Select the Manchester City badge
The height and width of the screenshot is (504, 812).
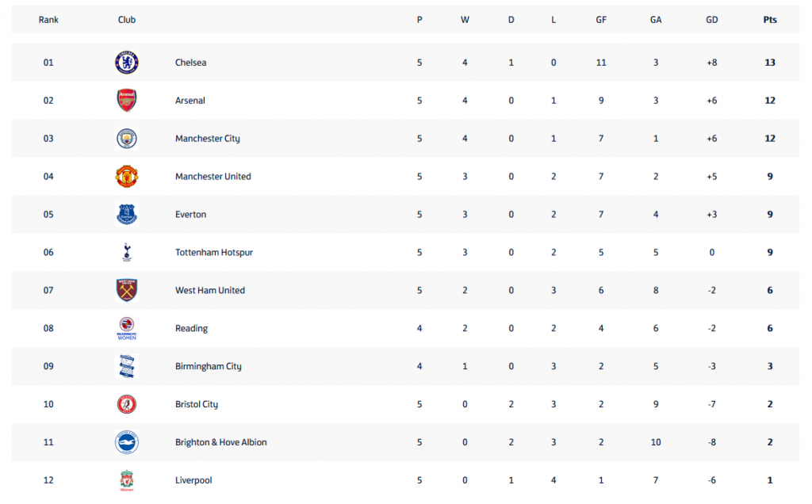coord(126,139)
